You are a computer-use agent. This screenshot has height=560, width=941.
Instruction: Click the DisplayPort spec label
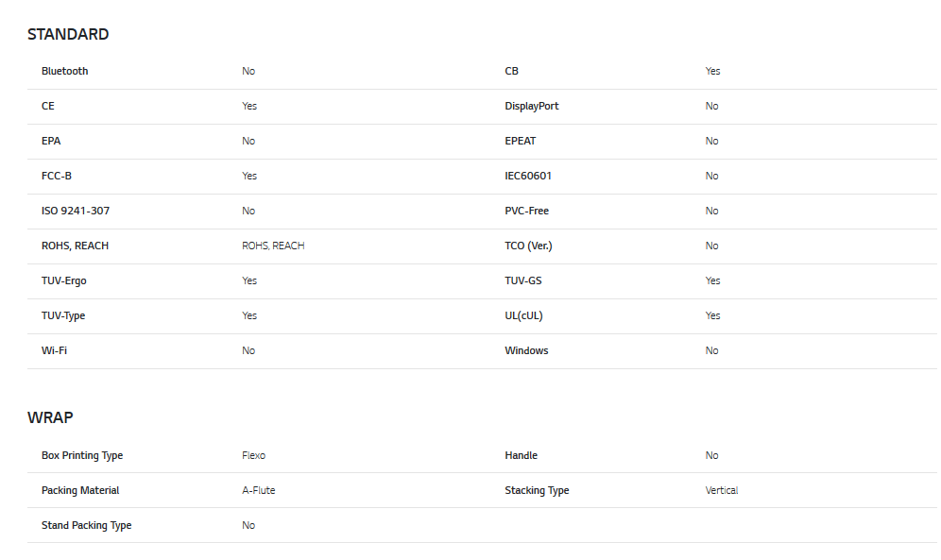click(x=532, y=106)
